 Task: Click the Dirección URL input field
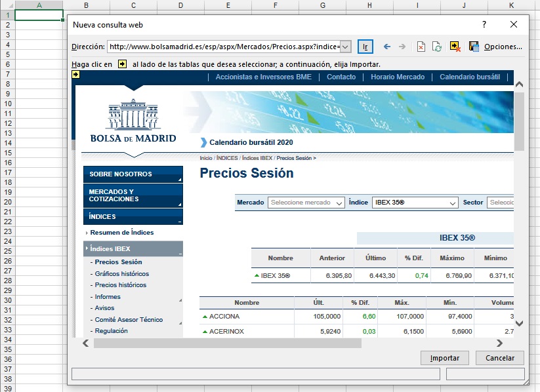click(224, 47)
